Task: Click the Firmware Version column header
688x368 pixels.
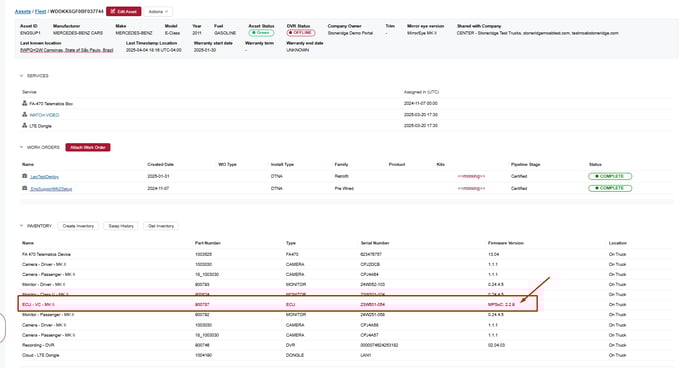Action: [506, 243]
